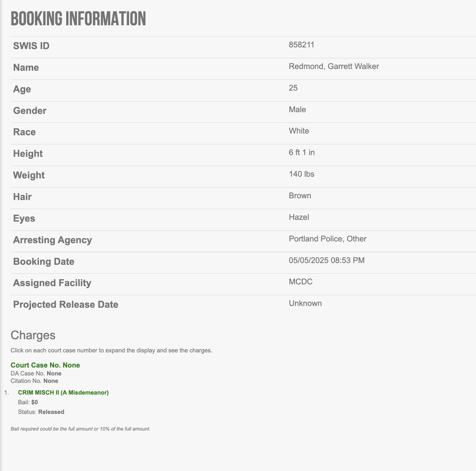Click the Booking Information heading

pos(78,19)
